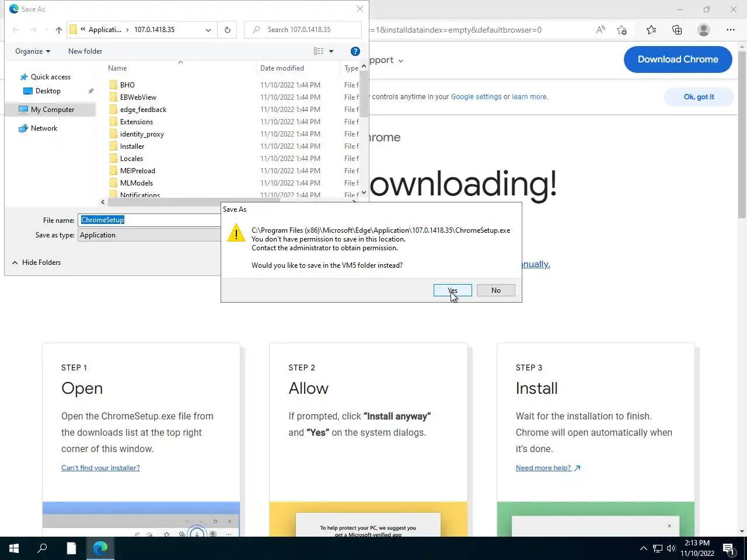Viewport: 747px width, 560px height.
Task: Change view layout icon
Action: tap(319, 51)
